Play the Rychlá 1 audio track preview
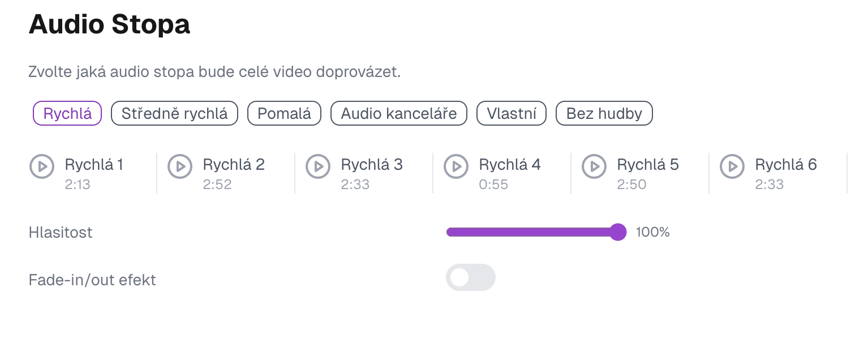 [42, 166]
